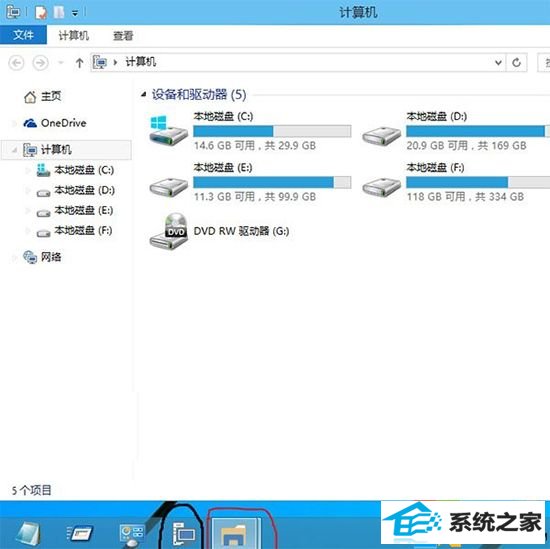The width and height of the screenshot is (550, 549).
Task: Select 主页 in the navigation pane
Action: click(x=51, y=96)
